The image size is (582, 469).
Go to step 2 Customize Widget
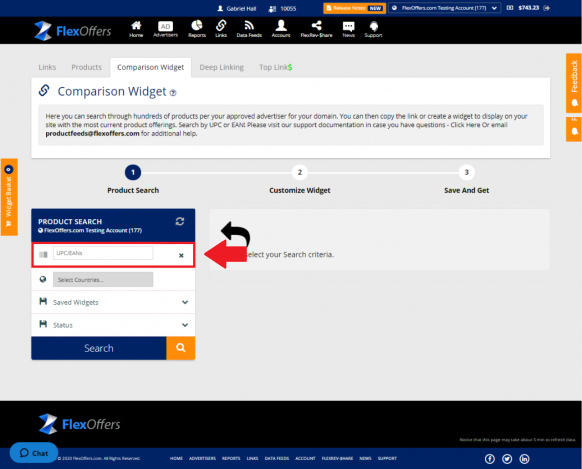pos(300,172)
